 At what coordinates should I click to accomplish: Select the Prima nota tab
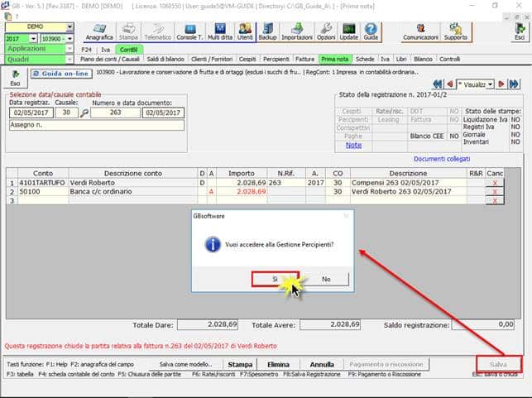335,59
